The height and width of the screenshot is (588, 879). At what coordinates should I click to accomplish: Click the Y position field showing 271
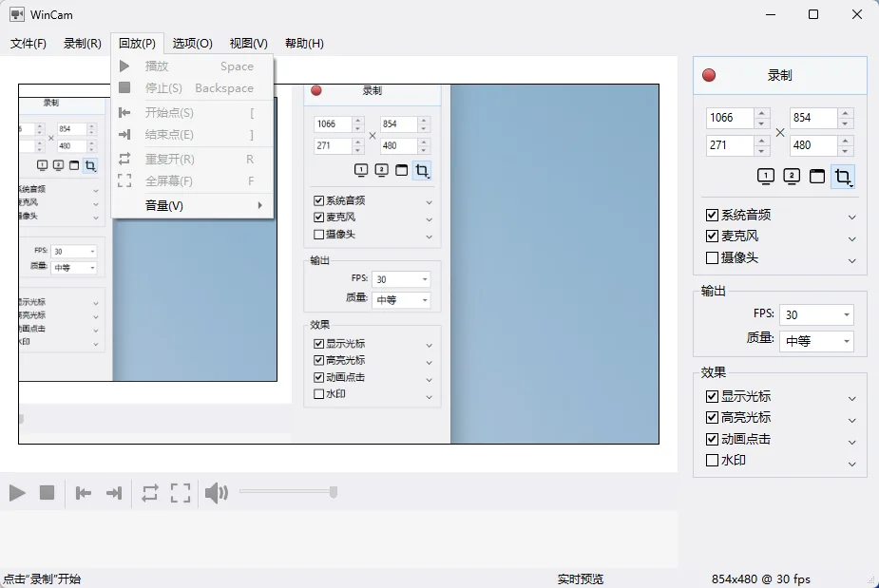[730, 145]
